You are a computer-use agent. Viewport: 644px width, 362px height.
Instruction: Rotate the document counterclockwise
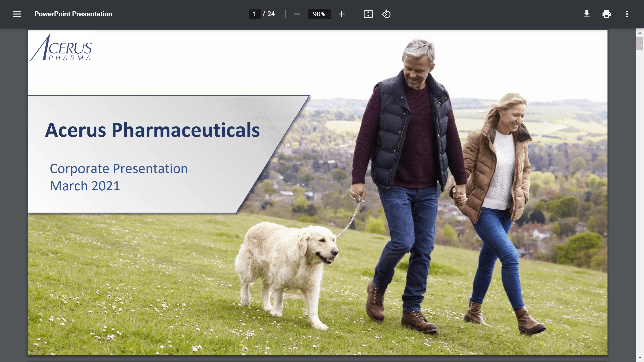point(386,14)
